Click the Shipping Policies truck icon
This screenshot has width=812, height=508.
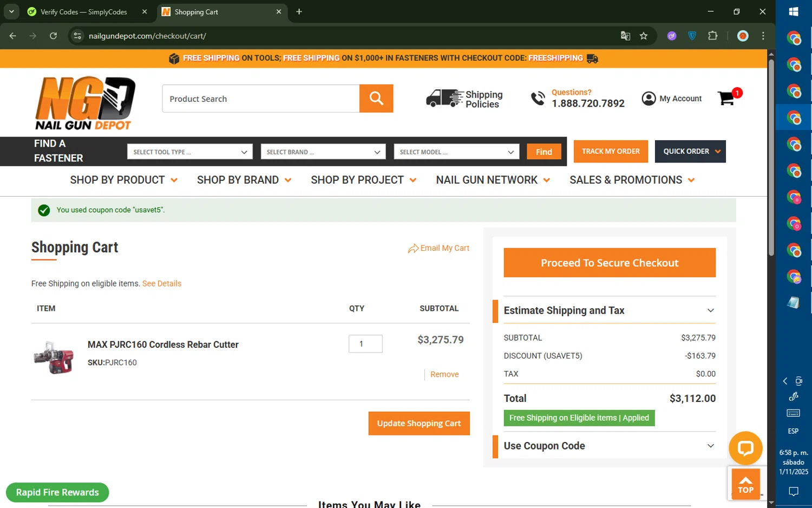coord(444,99)
